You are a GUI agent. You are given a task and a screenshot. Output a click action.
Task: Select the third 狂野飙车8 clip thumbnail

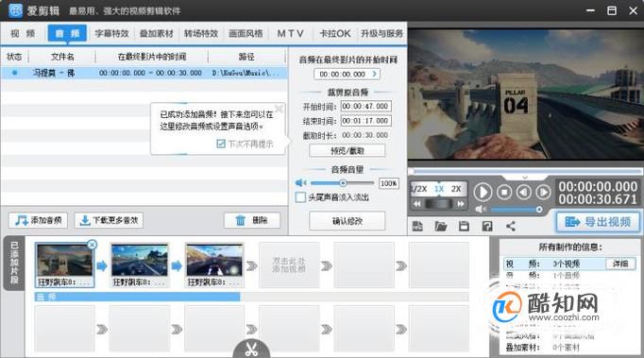click(x=214, y=264)
